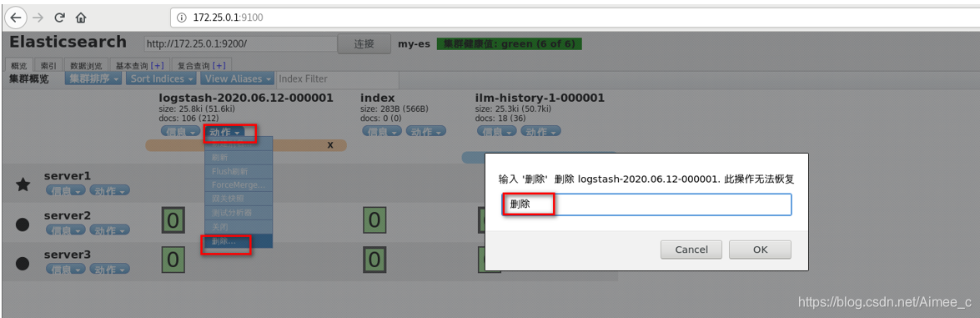980x318 pixels.
Task: Remove the orange alias bar with its x
Action: point(330,144)
